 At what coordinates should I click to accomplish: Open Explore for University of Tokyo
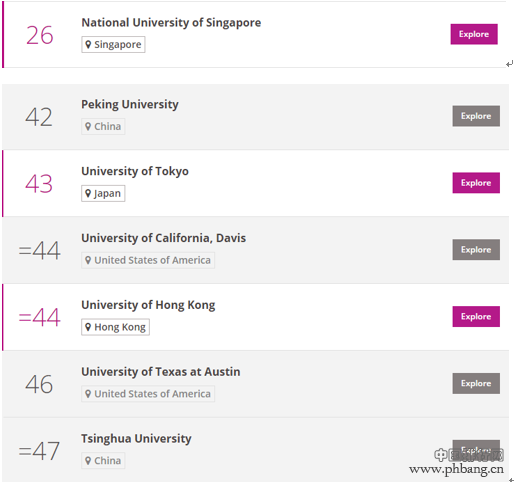point(476,183)
